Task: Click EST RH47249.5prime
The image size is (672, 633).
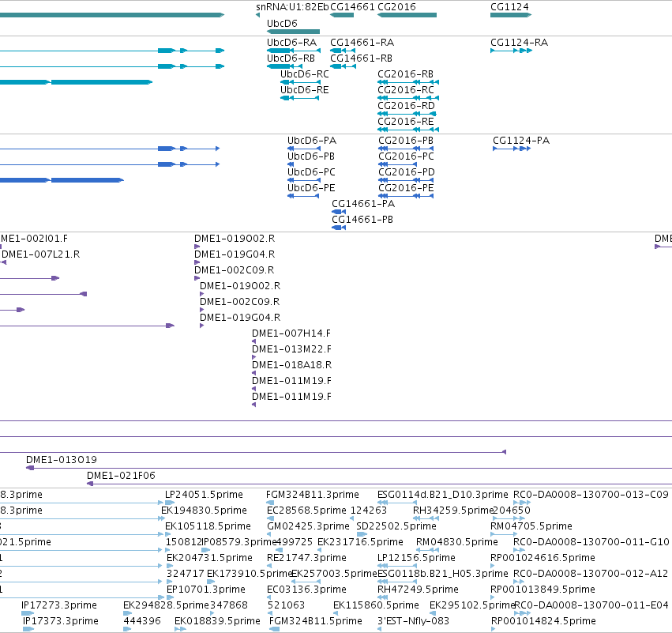Action: [x=384, y=597]
